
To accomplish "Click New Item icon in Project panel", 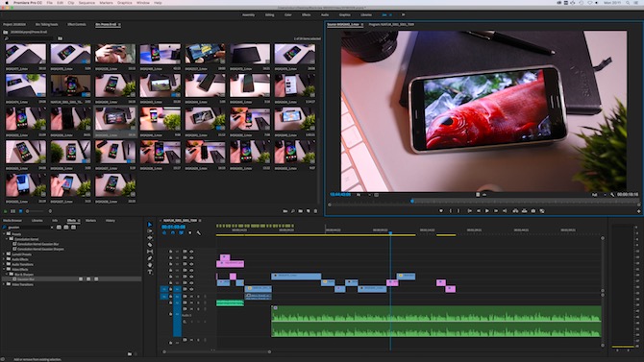I will click(308, 211).
